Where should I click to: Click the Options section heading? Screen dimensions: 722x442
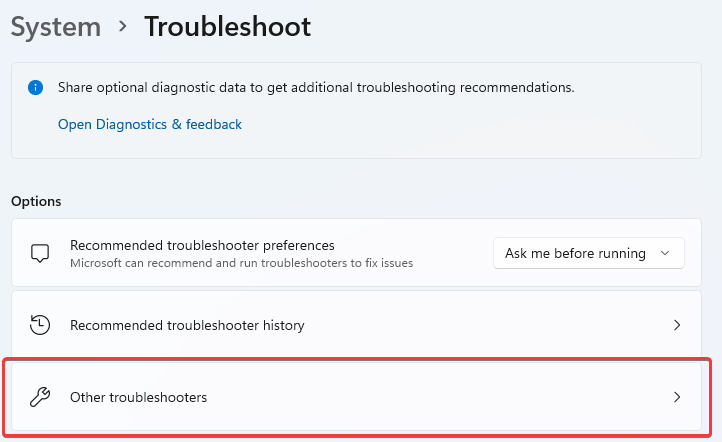pos(36,201)
